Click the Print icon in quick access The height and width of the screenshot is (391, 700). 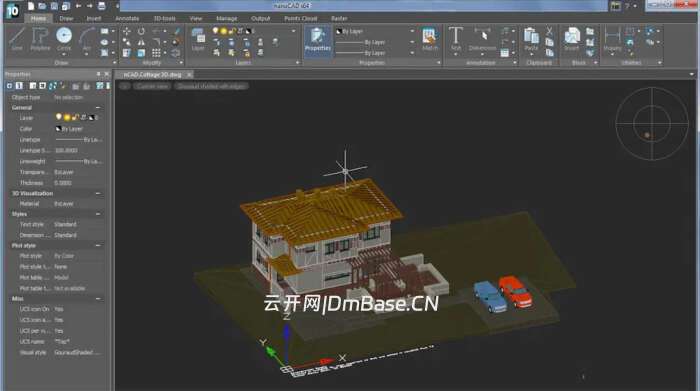tap(102, 6)
